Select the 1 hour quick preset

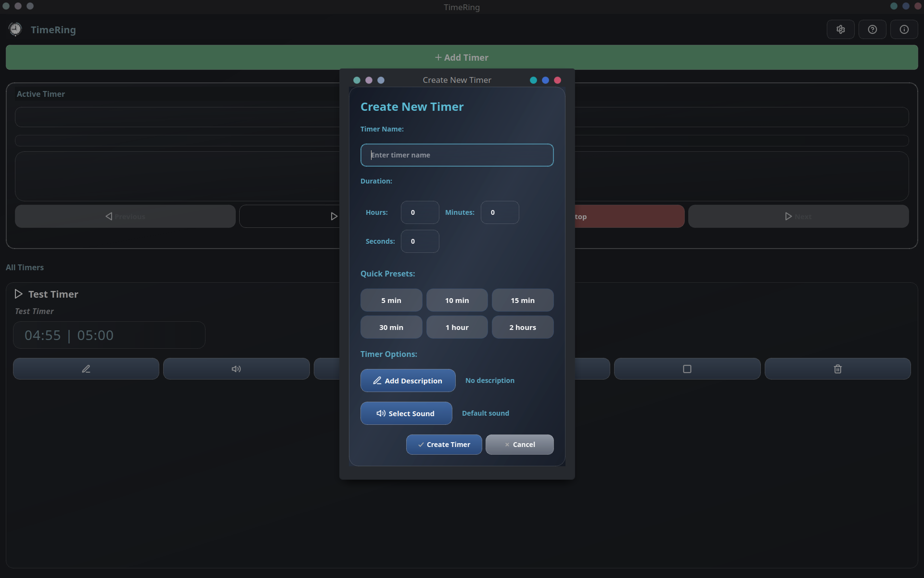[x=457, y=327]
